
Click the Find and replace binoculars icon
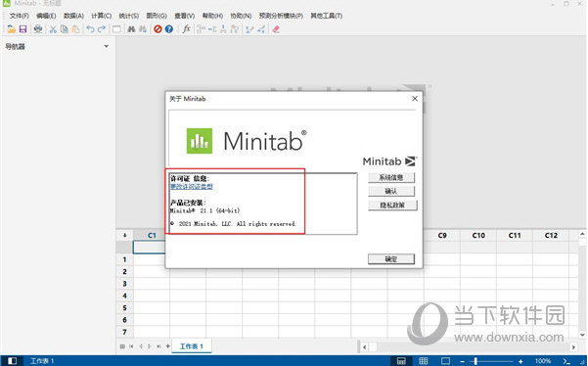point(143,29)
